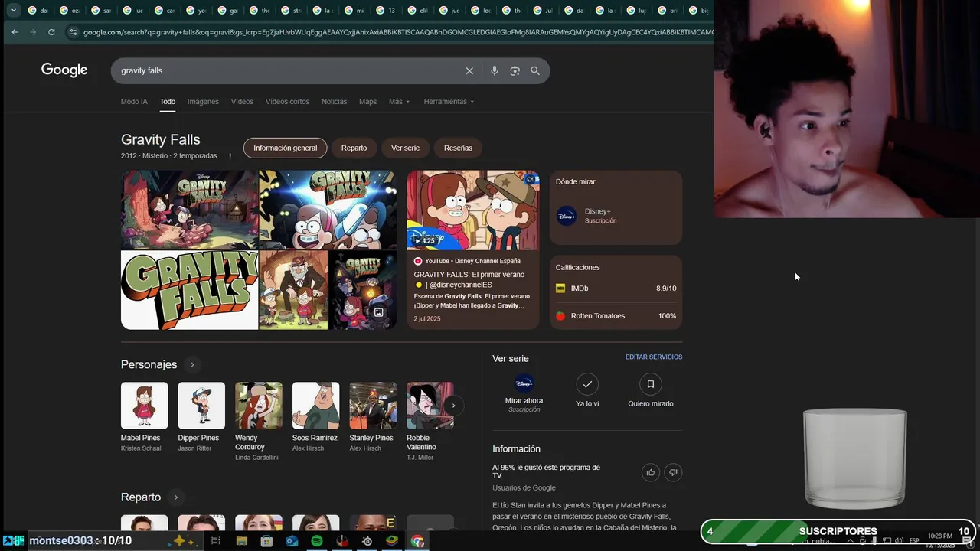The width and height of the screenshot is (980, 551).
Task: Clear the search box with the X icon
Action: 469,70
